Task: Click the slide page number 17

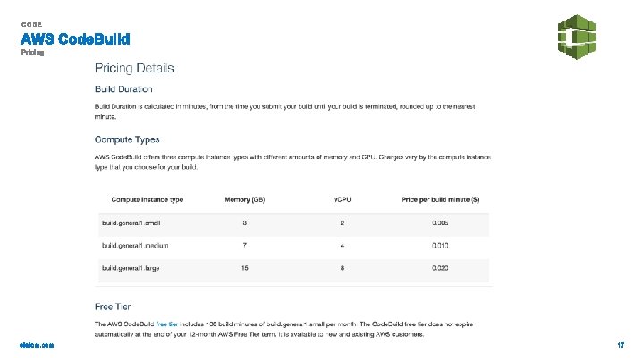Action: [x=621, y=345]
